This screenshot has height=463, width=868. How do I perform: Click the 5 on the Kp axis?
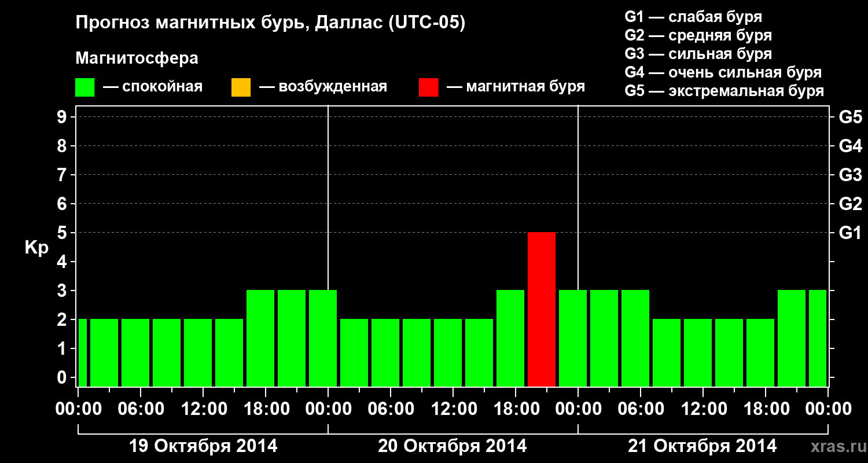[x=62, y=233]
